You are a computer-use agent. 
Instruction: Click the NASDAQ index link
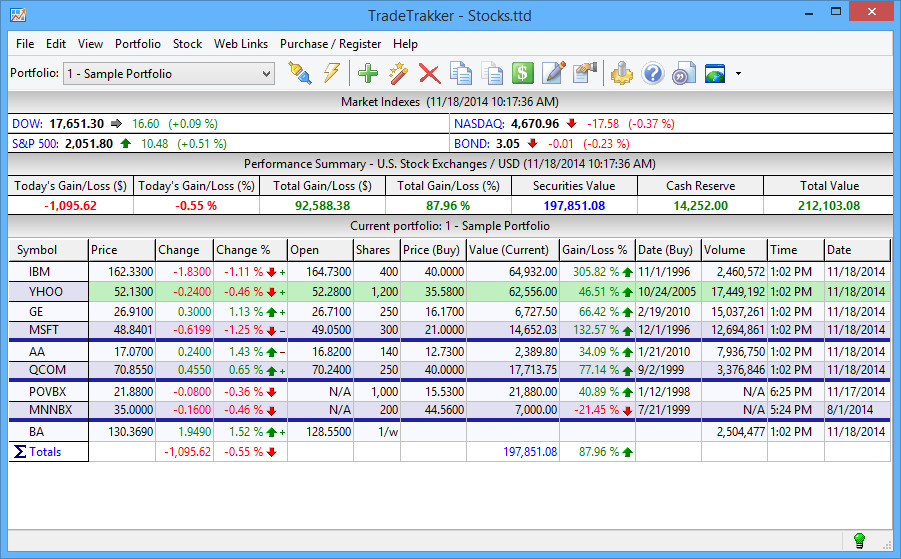click(479, 124)
